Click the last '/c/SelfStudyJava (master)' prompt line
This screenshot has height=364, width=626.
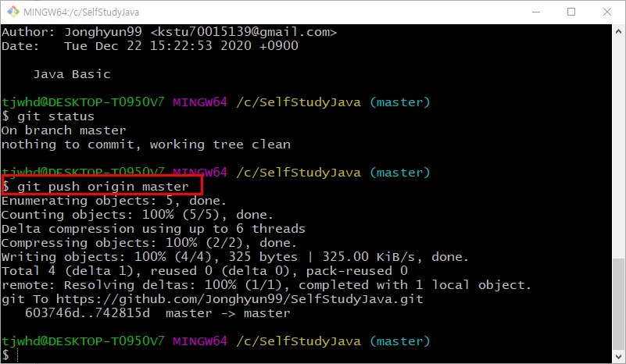216,341
